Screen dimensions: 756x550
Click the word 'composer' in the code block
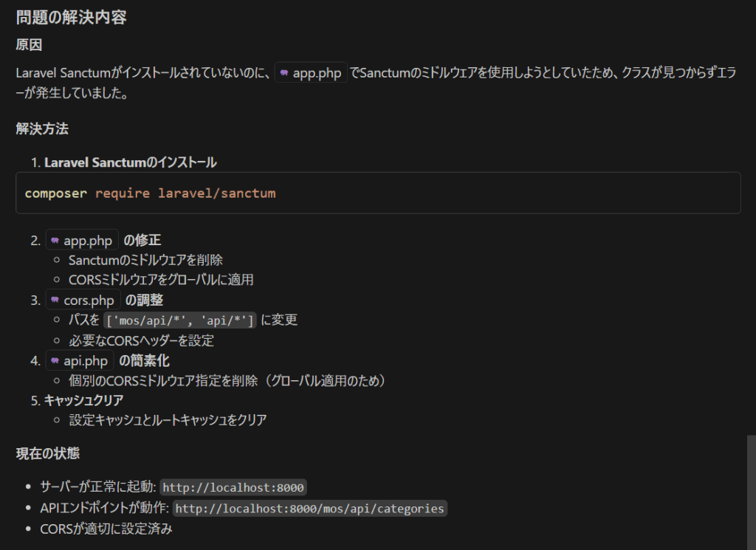click(x=55, y=193)
